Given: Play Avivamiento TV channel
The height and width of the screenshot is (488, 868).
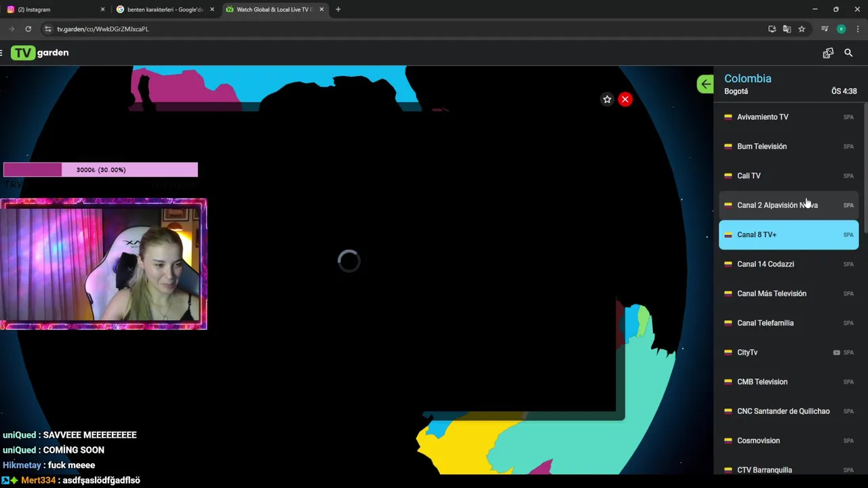Looking at the screenshot, I should (789, 117).
